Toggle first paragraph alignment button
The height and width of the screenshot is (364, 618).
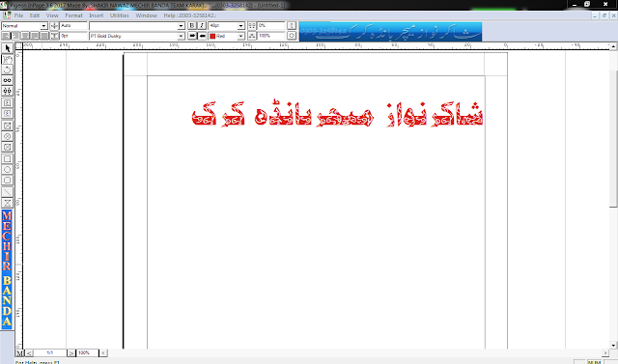(6, 36)
